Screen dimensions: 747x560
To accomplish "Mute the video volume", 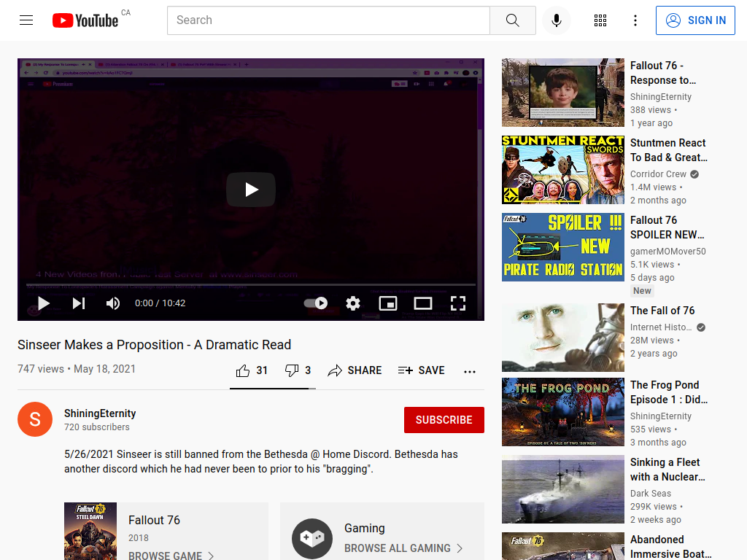I will [113, 303].
